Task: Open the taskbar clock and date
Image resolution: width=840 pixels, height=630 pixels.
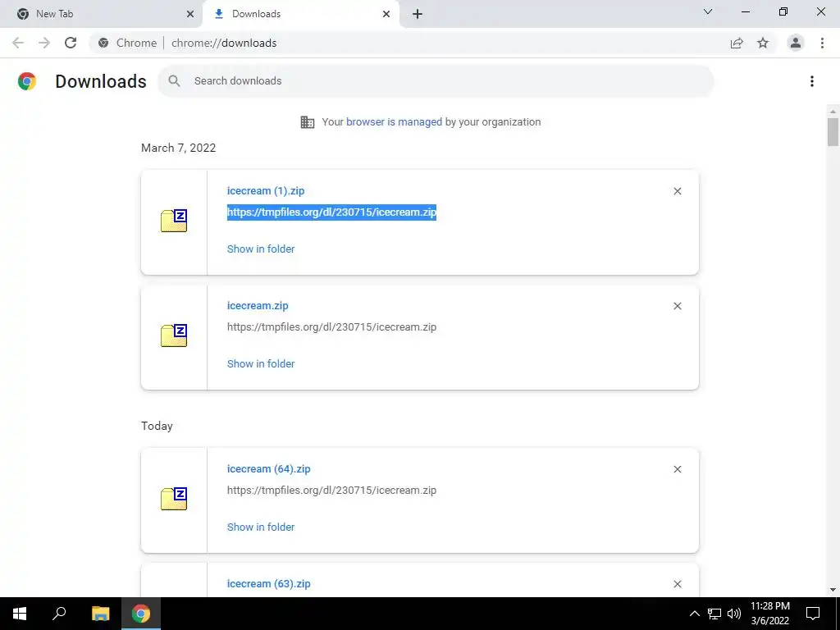Action: click(769, 614)
